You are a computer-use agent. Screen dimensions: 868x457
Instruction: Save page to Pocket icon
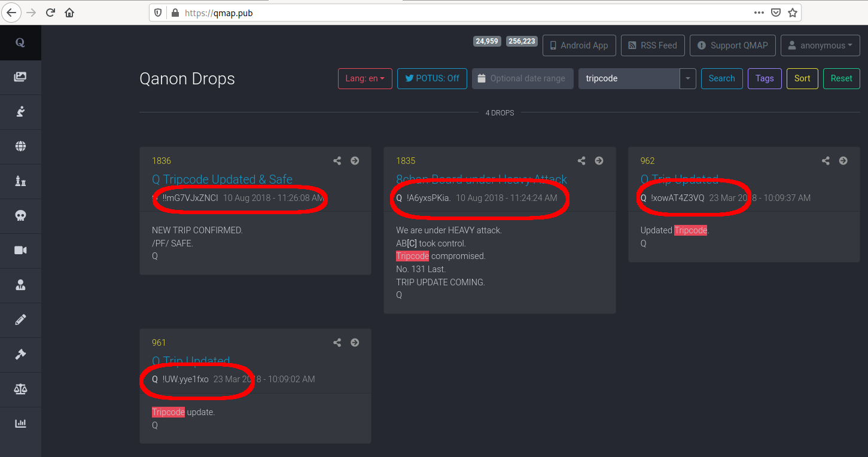776,12
